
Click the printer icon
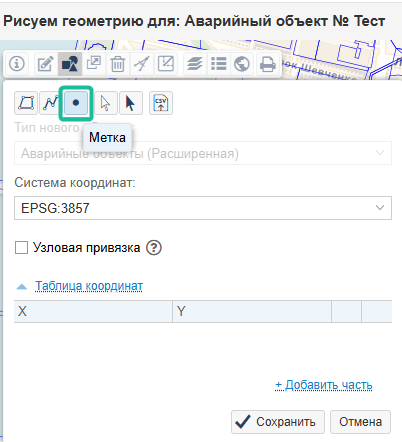[x=268, y=63]
